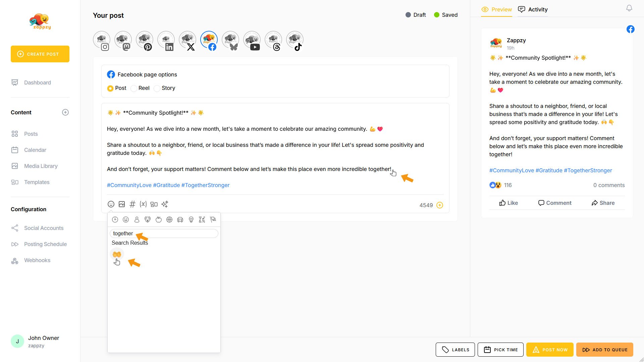This screenshot has width=644, height=362.
Task: Select the Story radio option
Action: pos(157,88)
